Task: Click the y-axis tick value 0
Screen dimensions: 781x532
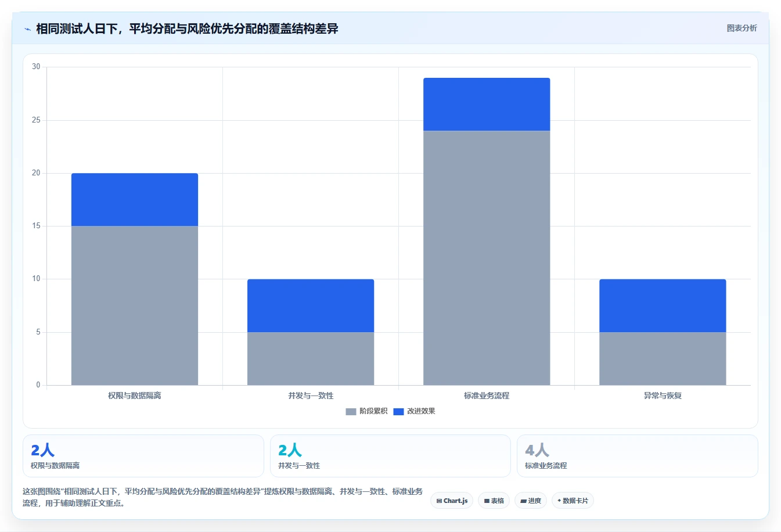Action: pyautogui.click(x=38, y=385)
